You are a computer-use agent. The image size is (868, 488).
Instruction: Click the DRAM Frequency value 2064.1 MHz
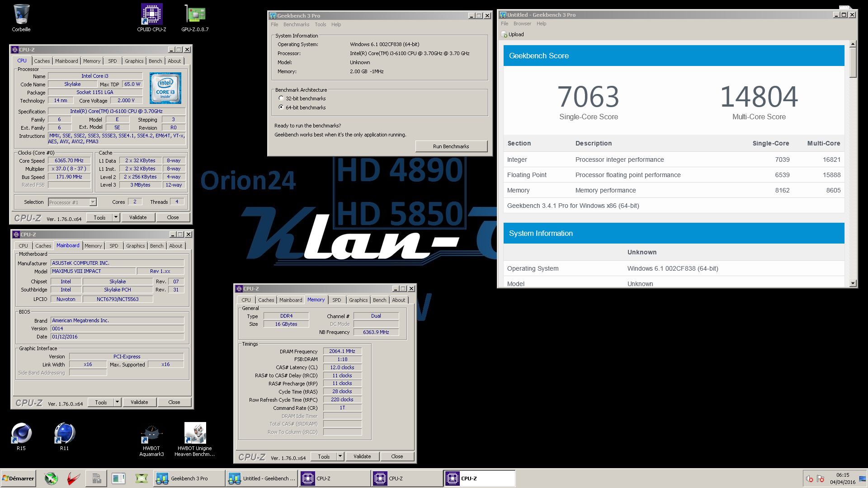(x=342, y=351)
